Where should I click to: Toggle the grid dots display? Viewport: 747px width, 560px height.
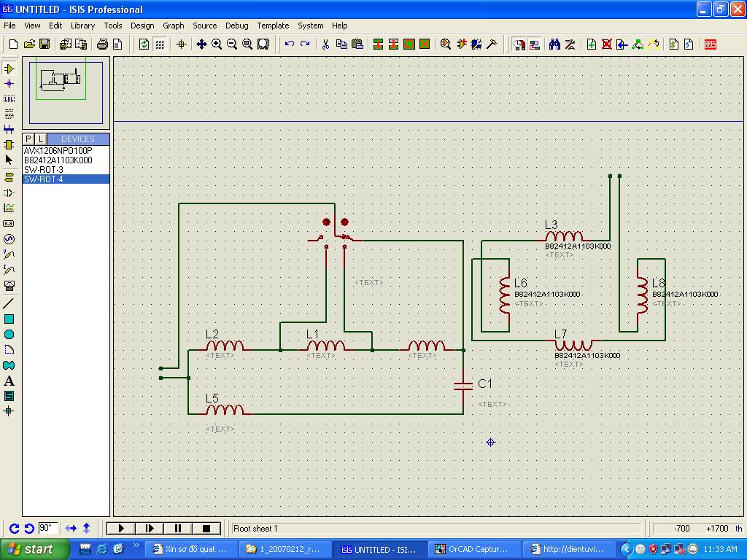tap(160, 44)
